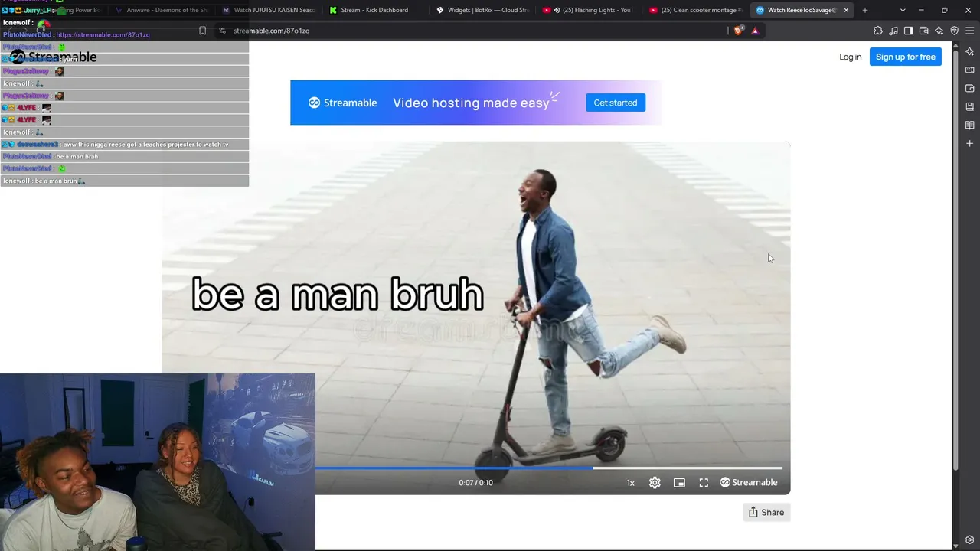This screenshot has height=551, width=980.
Task: Enter fullscreen mode on the video player
Action: [704, 482]
